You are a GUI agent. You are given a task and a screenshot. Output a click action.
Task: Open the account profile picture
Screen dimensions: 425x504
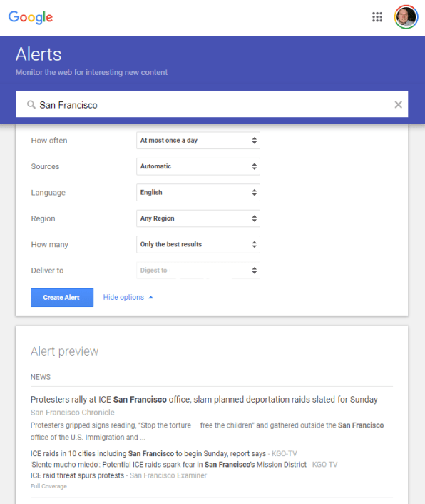406,17
